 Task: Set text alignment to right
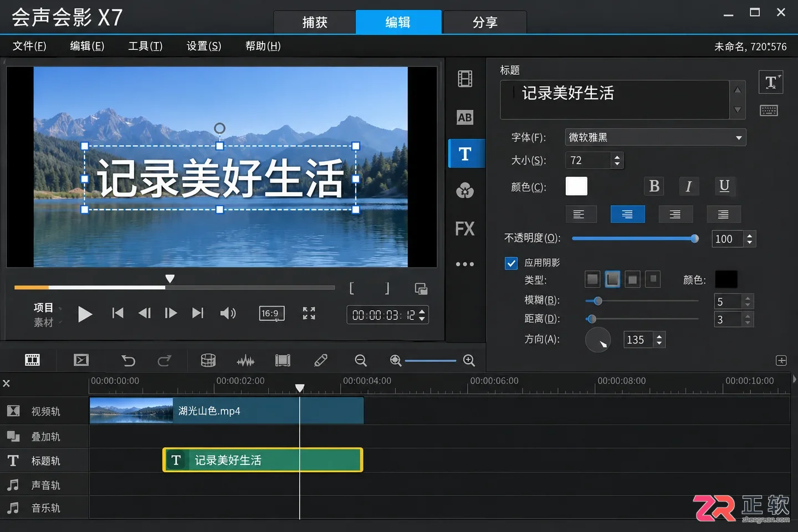[675, 214]
